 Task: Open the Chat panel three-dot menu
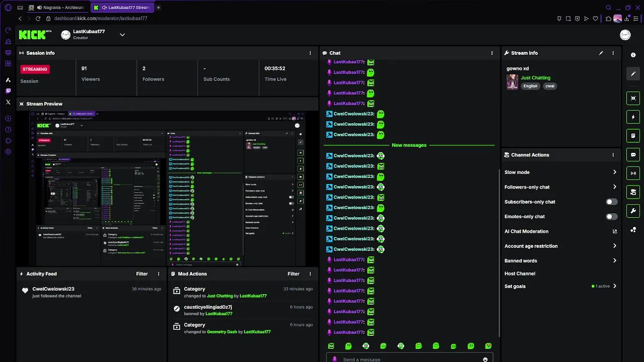[x=492, y=53]
